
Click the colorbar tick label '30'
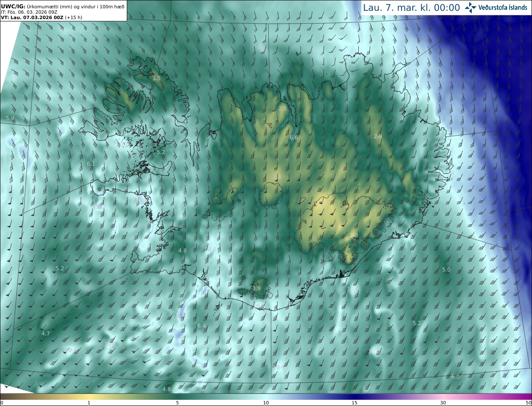pyautogui.click(x=443, y=403)
